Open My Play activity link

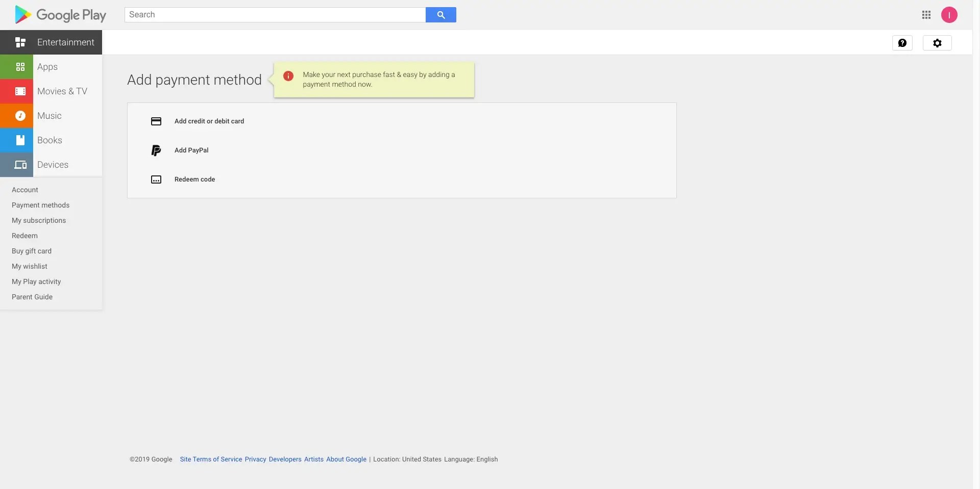[x=36, y=281]
